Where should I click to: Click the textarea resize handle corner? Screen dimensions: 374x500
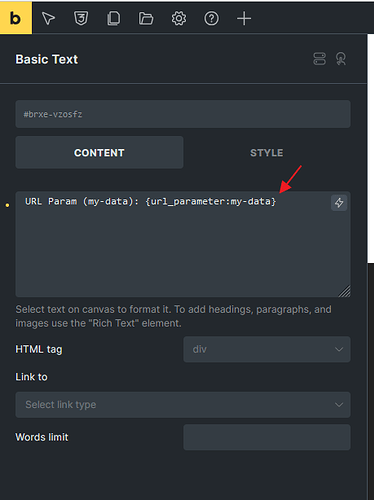click(x=345, y=291)
